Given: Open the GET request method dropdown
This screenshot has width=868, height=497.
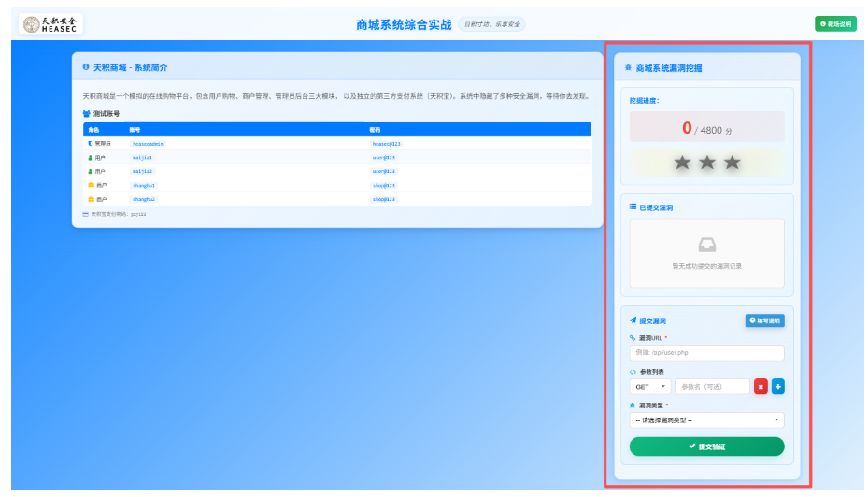Looking at the screenshot, I should pos(650,387).
